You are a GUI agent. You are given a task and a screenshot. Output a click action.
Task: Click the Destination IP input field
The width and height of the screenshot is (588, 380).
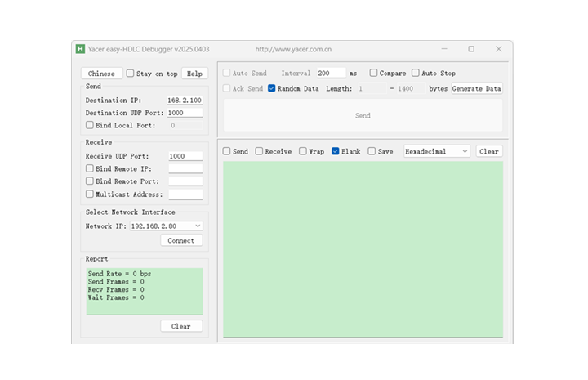(x=185, y=101)
